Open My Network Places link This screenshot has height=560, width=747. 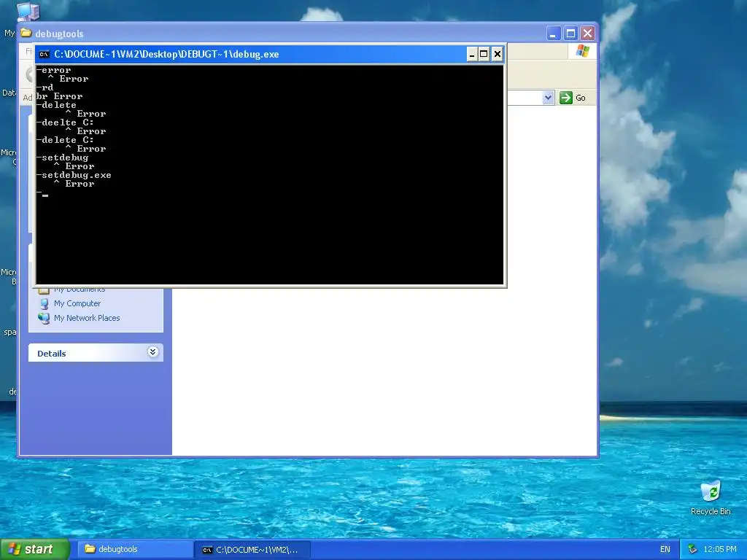(87, 318)
